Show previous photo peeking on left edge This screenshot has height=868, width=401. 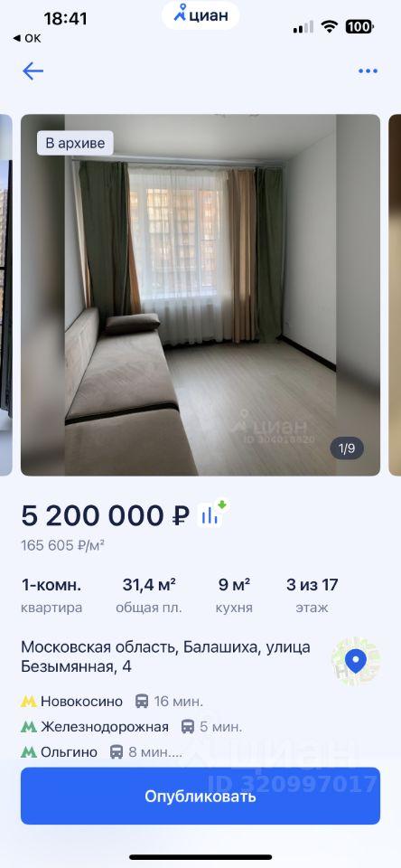(x=6, y=295)
